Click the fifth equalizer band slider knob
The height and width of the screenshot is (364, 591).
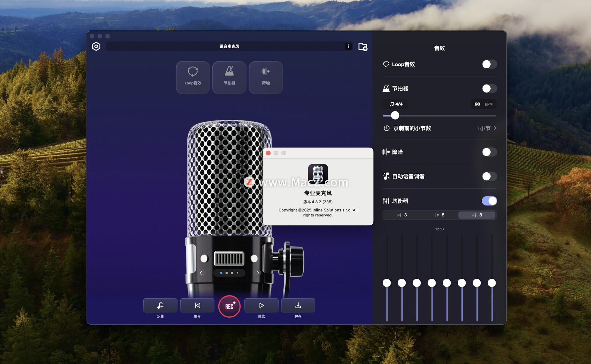click(x=447, y=283)
